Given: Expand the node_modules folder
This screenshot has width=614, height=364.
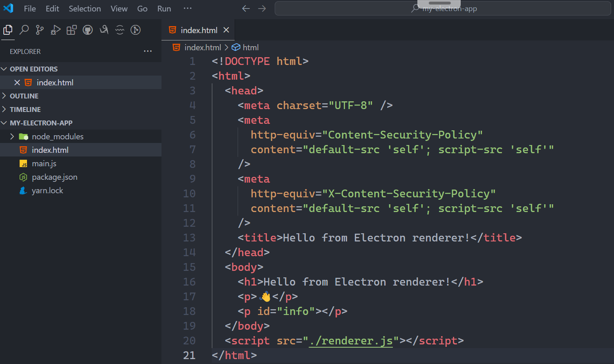Looking at the screenshot, I should 81,136.
